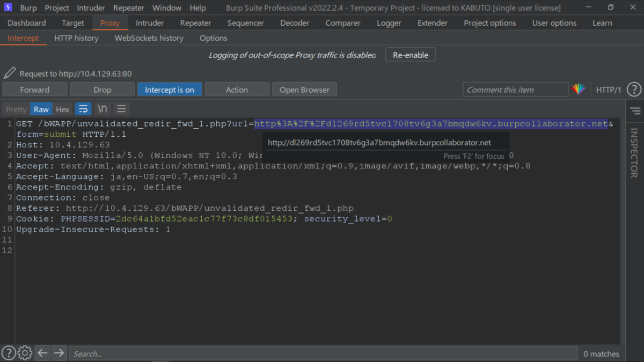
Task: Open the search help icon at bottom left
Action: (x=9, y=353)
